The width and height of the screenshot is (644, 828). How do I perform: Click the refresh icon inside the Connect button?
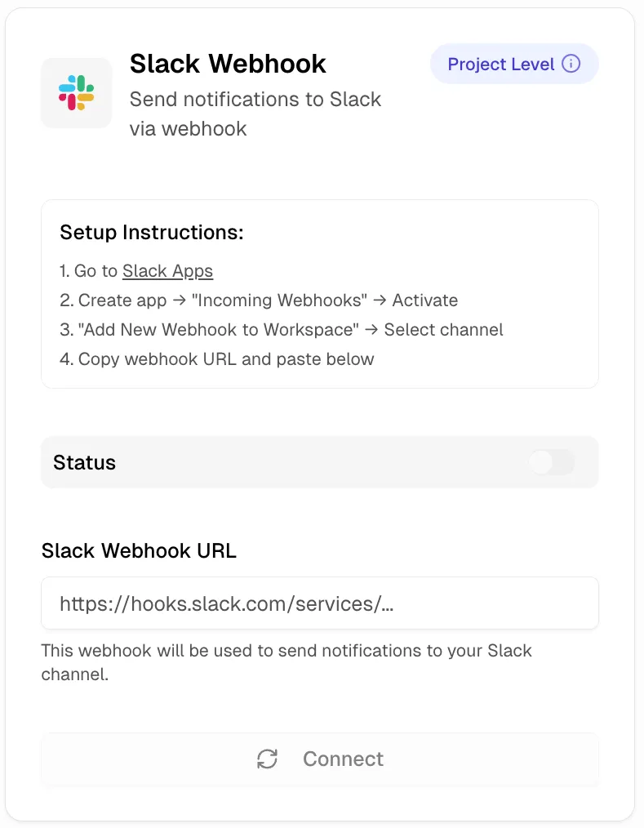point(267,759)
